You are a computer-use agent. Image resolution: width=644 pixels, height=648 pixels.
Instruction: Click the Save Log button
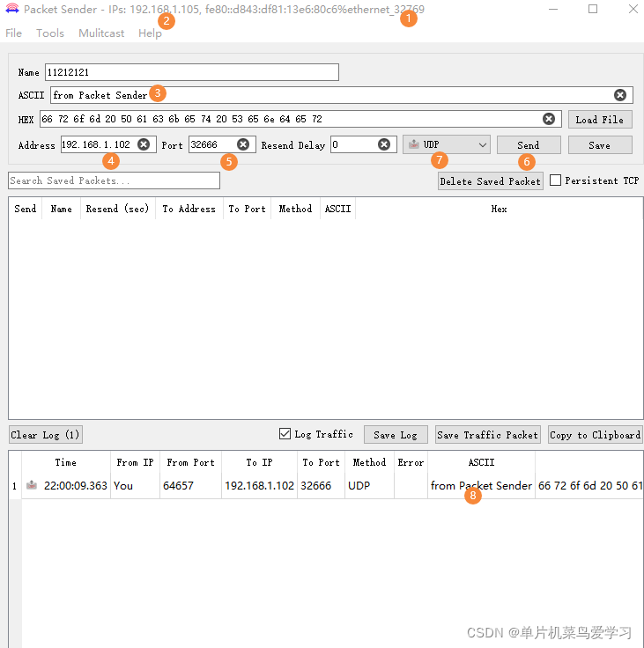pyautogui.click(x=396, y=435)
